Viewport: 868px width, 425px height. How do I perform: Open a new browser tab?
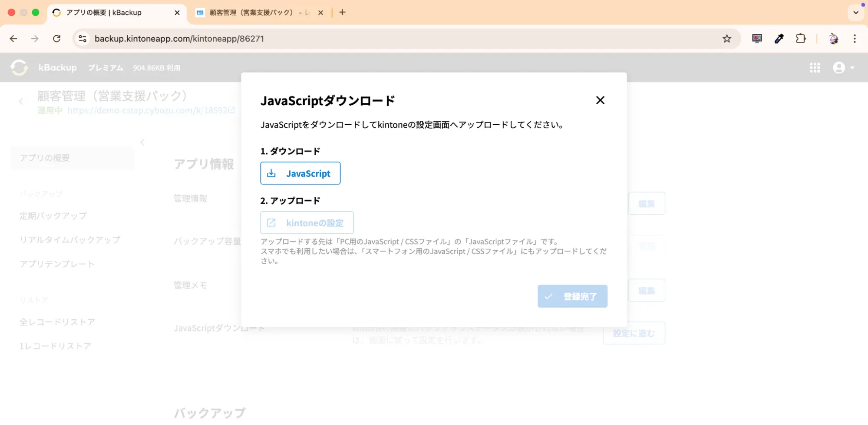click(343, 12)
